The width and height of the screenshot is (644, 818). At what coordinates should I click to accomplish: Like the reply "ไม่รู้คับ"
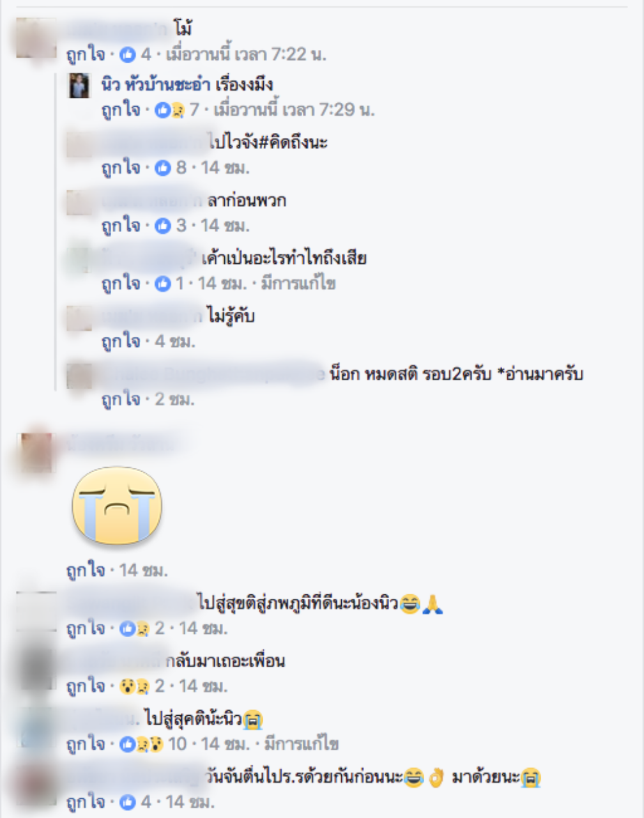tap(120, 342)
